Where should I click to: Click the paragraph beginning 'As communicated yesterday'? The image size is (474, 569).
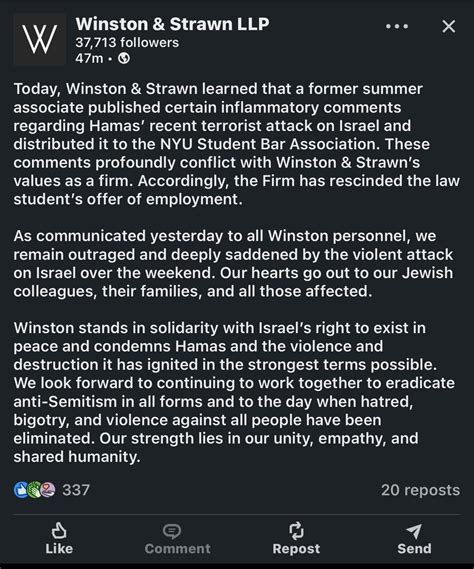pyautogui.click(x=233, y=263)
